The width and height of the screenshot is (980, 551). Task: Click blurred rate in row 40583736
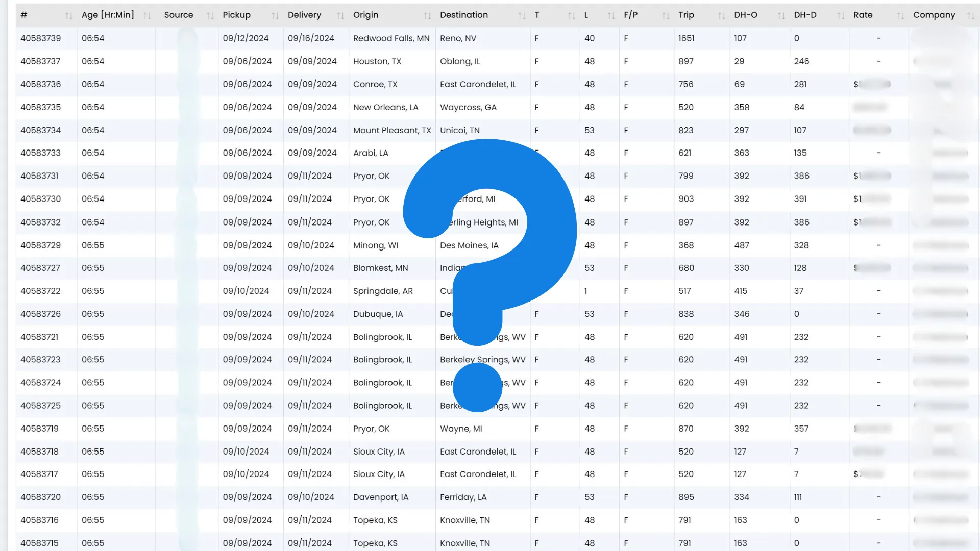(x=872, y=84)
